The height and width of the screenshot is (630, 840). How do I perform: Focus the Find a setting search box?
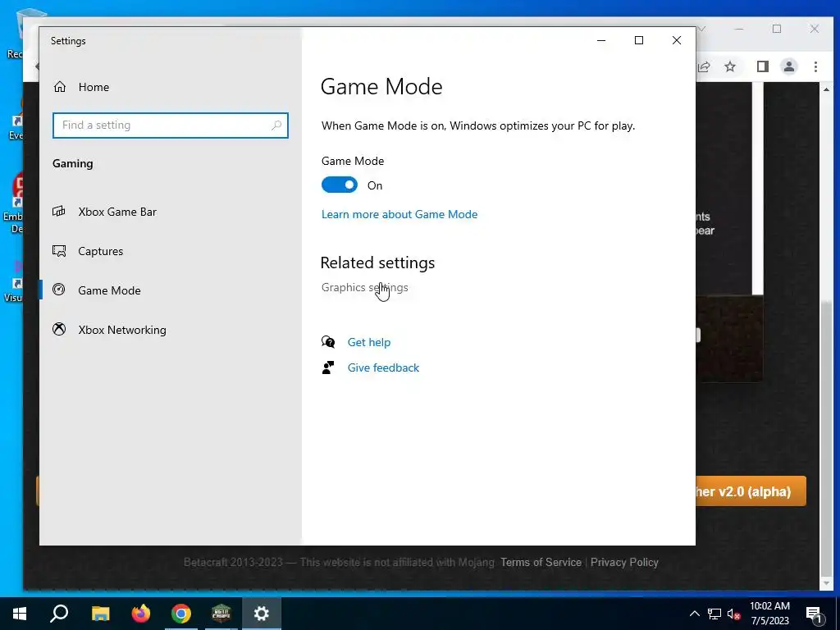pos(171,126)
